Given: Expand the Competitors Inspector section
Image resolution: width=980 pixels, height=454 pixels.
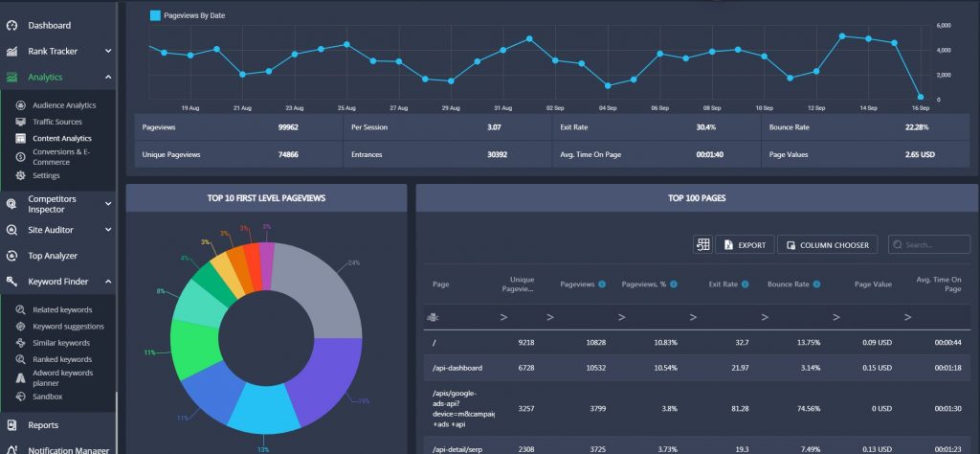Looking at the screenshot, I should [108, 204].
